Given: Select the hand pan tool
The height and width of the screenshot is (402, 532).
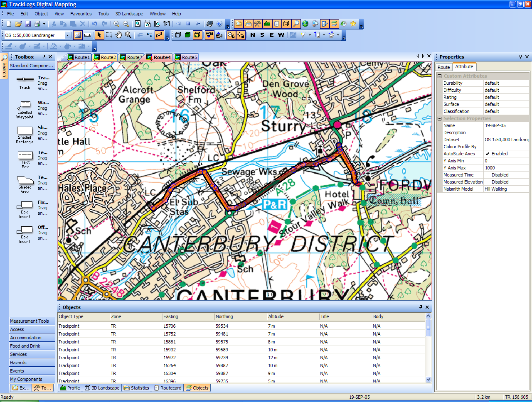Looking at the screenshot, I should tap(118, 35).
